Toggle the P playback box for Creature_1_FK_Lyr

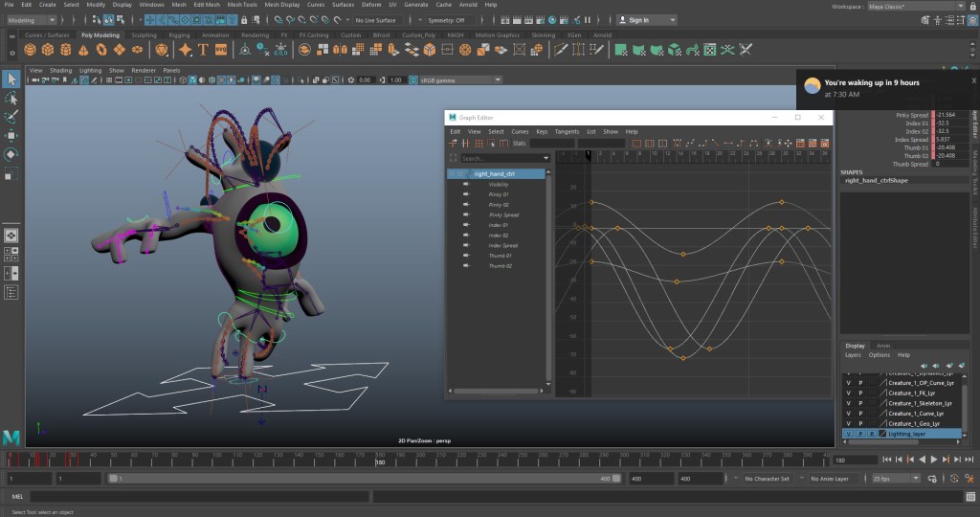859,393
